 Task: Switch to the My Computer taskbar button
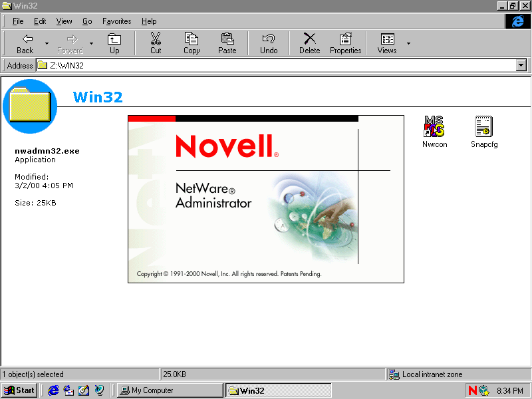coord(170,390)
